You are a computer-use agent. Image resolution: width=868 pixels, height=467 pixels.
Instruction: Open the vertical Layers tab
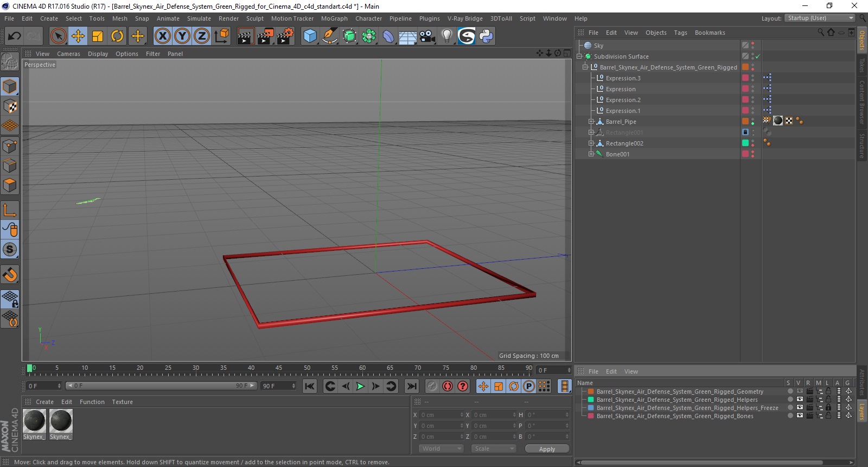pyautogui.click(x=861, y=412)
